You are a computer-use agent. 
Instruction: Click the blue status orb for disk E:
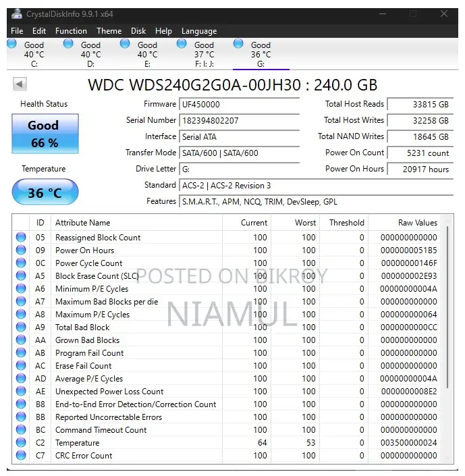[x=125, y=44]
